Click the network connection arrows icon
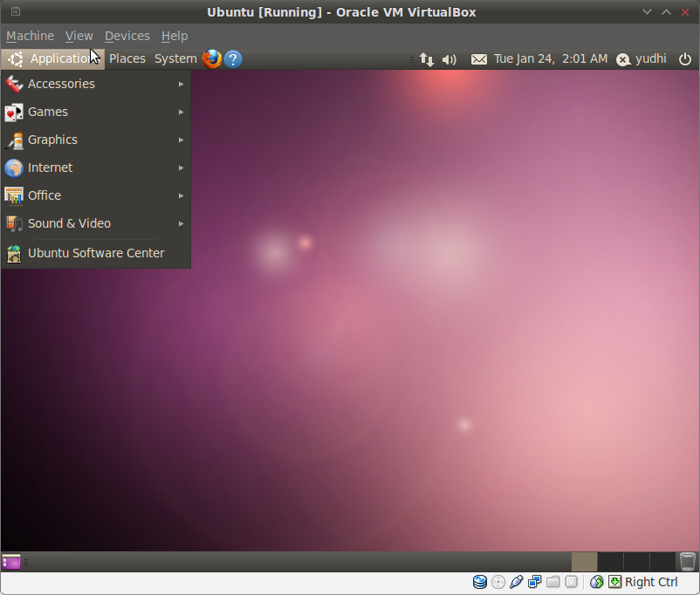The height and width of the screenshot is (595, 700). [427, 59]
